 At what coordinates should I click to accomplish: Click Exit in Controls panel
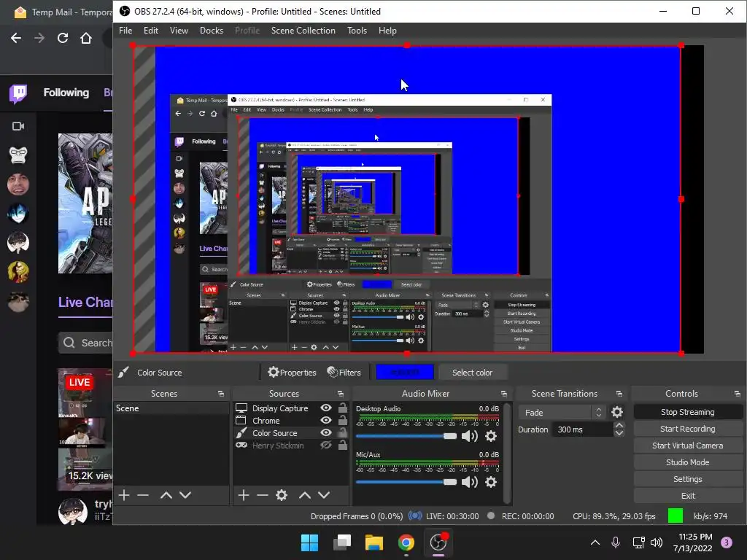[x=687, y=496]
